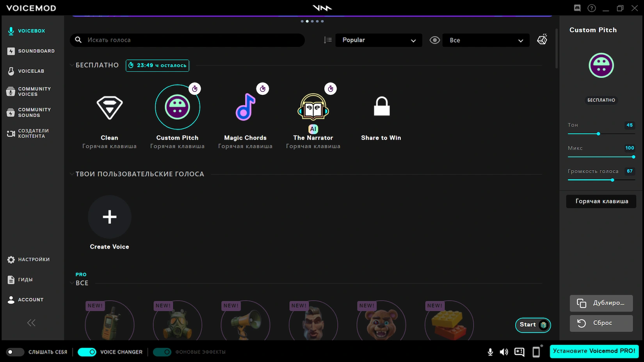Image resolution: width=644 pixels, height=362 pixels.
Task: Choose the Clean voice icon
Action: 109,107
